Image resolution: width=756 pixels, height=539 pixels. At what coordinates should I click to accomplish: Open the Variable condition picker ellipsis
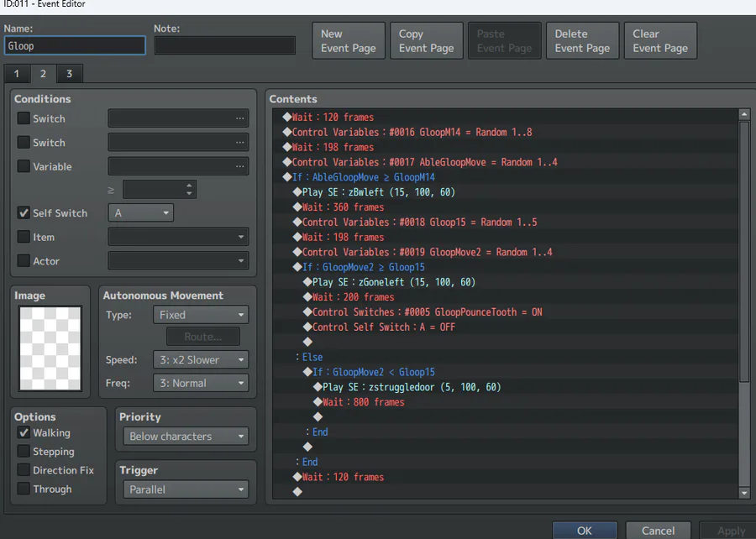(239, 167)
